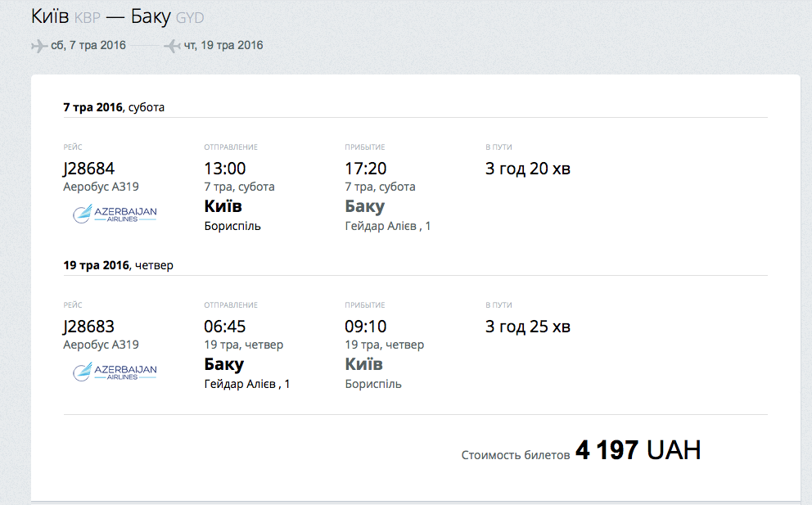812x505 pixels.
Task: Click the return plane icon in the header
Action: (172, 46)
